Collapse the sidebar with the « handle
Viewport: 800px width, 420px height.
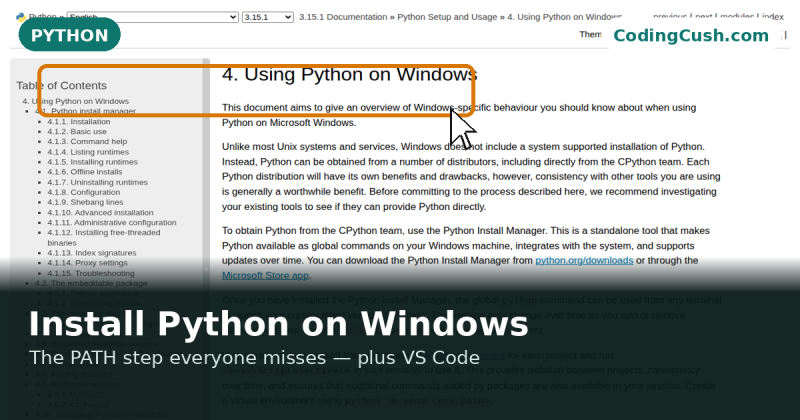click(206, 269)
